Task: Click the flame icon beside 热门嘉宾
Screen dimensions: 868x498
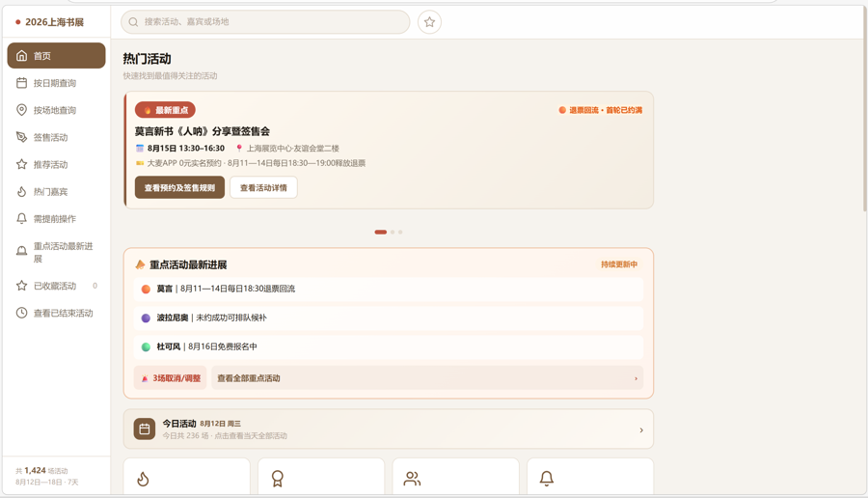Action: pyautogui.click(x=21, y=191)
